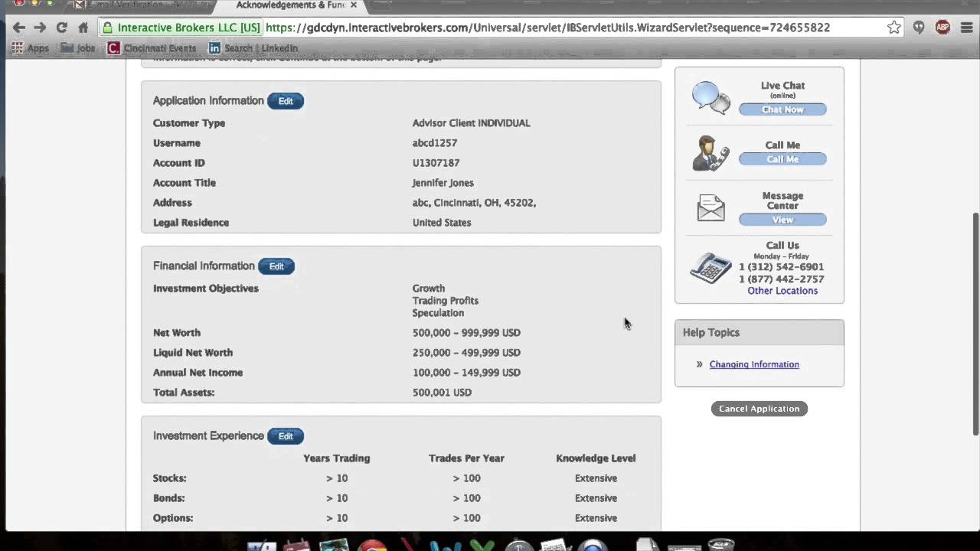
Task: Open the Other Locations link
Action: (x=782, y=291)
